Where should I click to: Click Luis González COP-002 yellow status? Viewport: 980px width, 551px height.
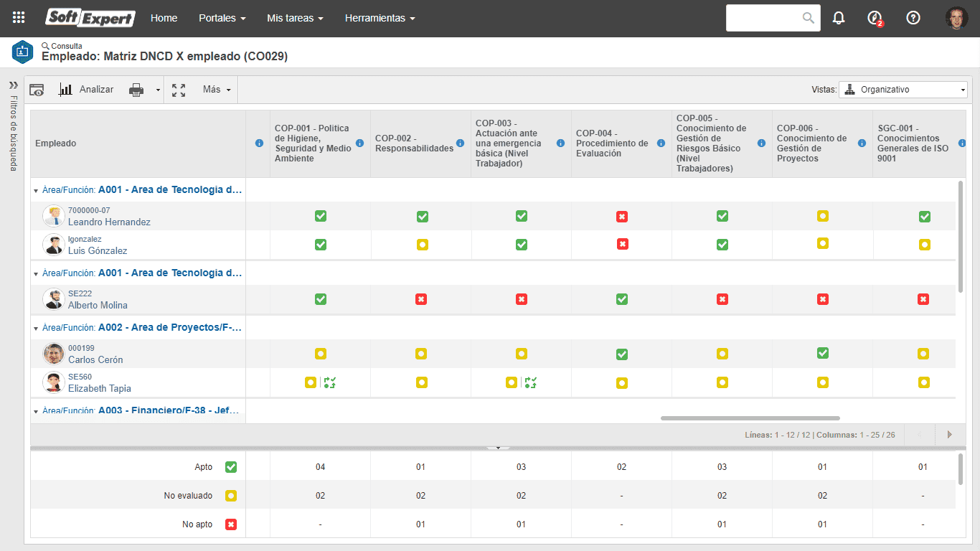click(423, 245)
